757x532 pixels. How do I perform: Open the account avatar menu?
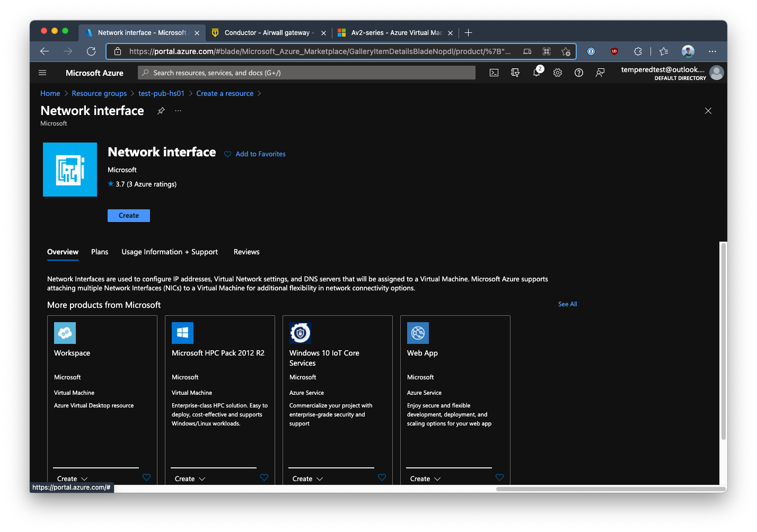(x=717, y=73)
